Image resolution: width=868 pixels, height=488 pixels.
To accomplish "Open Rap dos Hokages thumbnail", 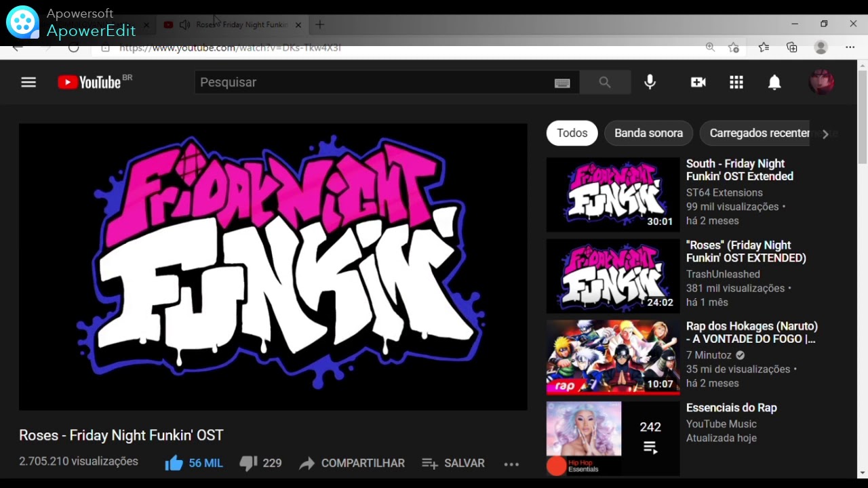I will click(x=613, y=357).
